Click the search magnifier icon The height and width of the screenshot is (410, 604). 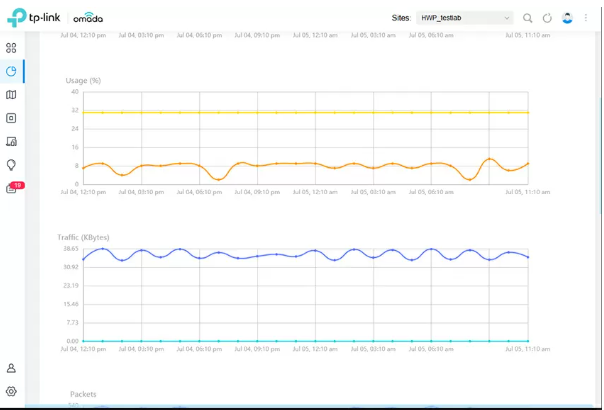tap(528, 18)
